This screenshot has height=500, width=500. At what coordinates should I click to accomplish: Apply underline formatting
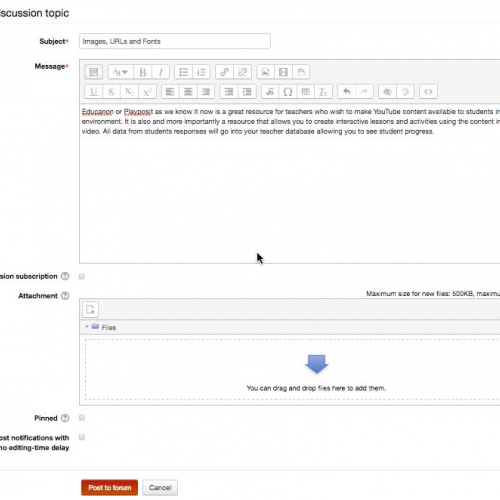(94, 91)
